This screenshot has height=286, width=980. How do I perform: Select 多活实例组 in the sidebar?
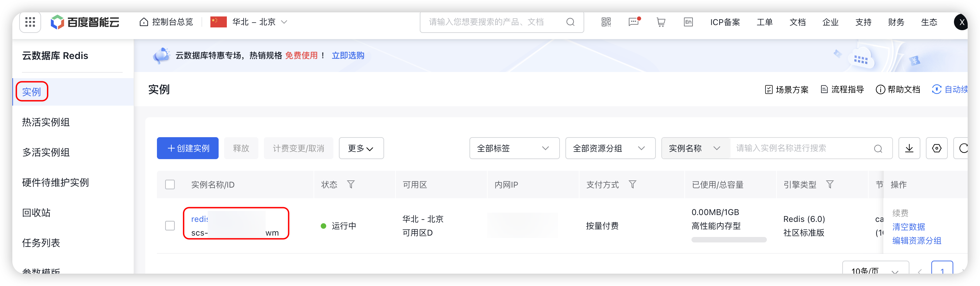click(x=46, y=152)
